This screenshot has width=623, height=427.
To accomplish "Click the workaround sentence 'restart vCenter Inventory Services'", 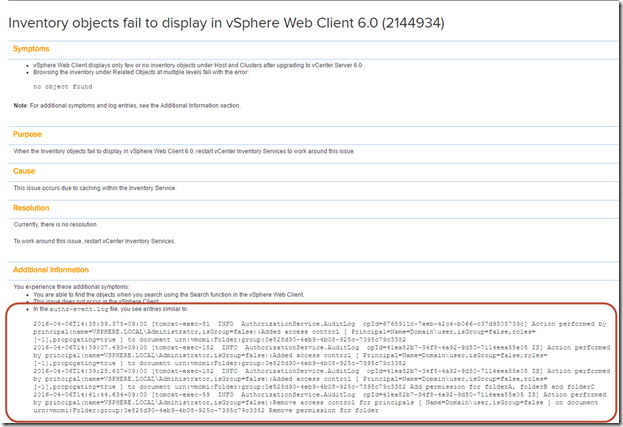I will 94,242.
